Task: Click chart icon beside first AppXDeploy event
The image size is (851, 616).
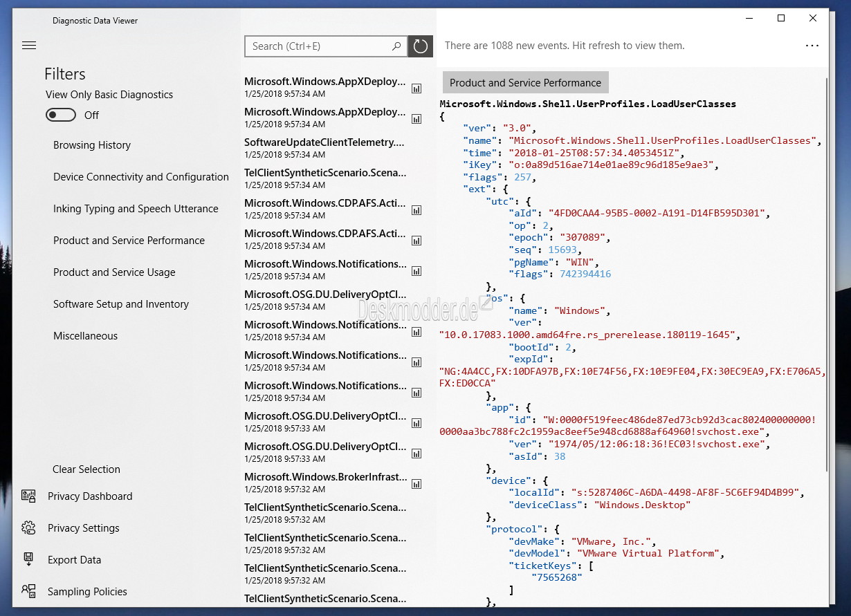Action: coord(417,88)
